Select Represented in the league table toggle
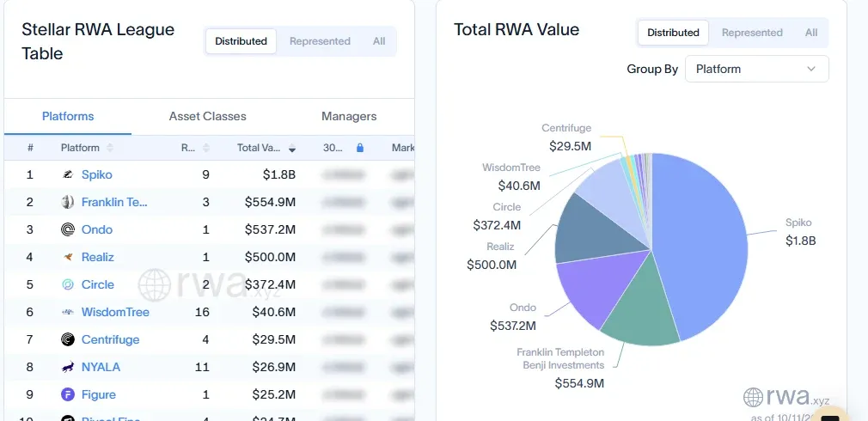This screenshot has height=421, width=868. (320, 41)
